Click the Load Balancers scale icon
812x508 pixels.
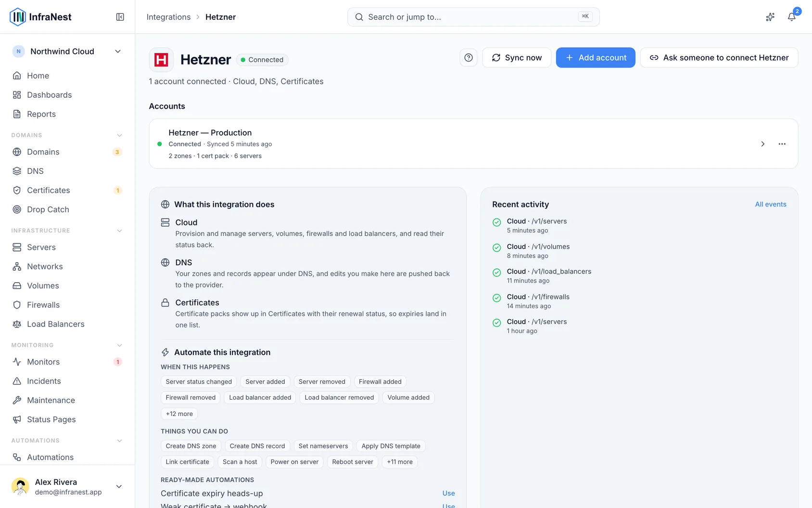click(17, 324)
